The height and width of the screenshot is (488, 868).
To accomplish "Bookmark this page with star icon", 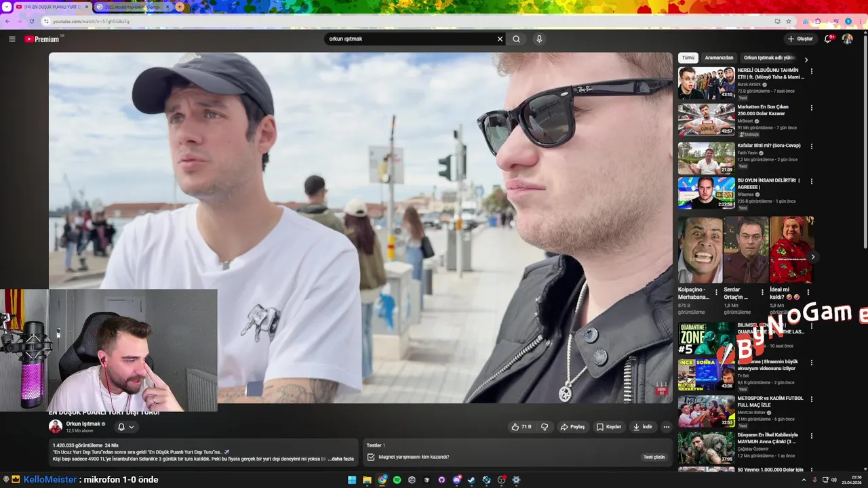I will coord(789,21).
